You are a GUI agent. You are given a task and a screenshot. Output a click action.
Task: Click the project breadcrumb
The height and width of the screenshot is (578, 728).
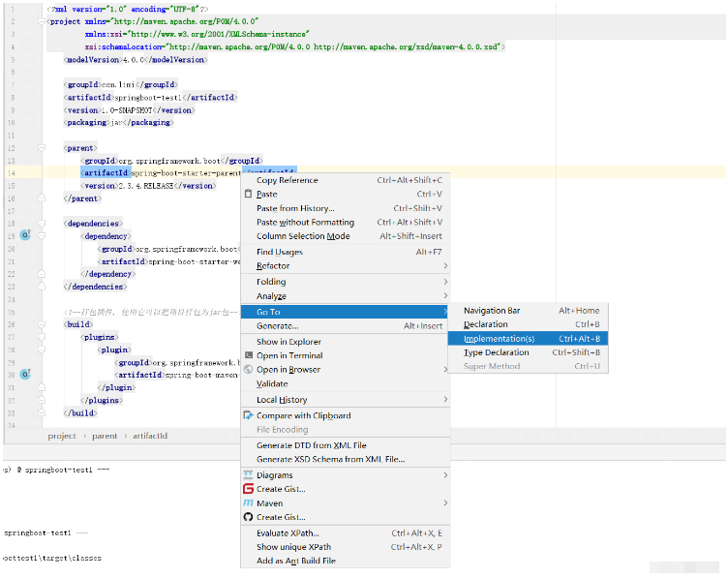[62, 436]
